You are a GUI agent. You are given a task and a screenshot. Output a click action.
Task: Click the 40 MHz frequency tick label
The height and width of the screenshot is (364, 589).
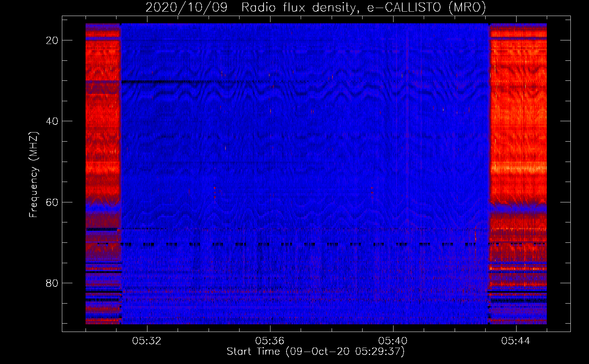[x=52, y=121]
